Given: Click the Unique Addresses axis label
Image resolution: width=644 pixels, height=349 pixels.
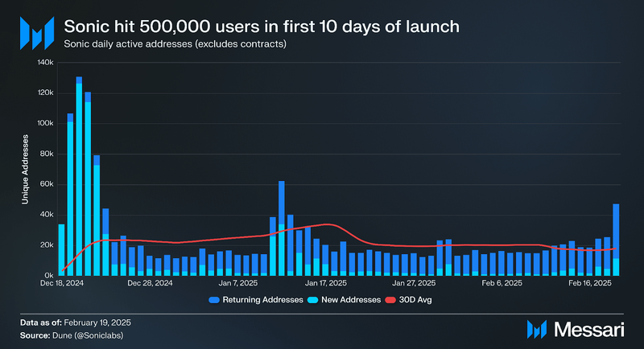Looking at the screenshot, I should click(26, 170).
